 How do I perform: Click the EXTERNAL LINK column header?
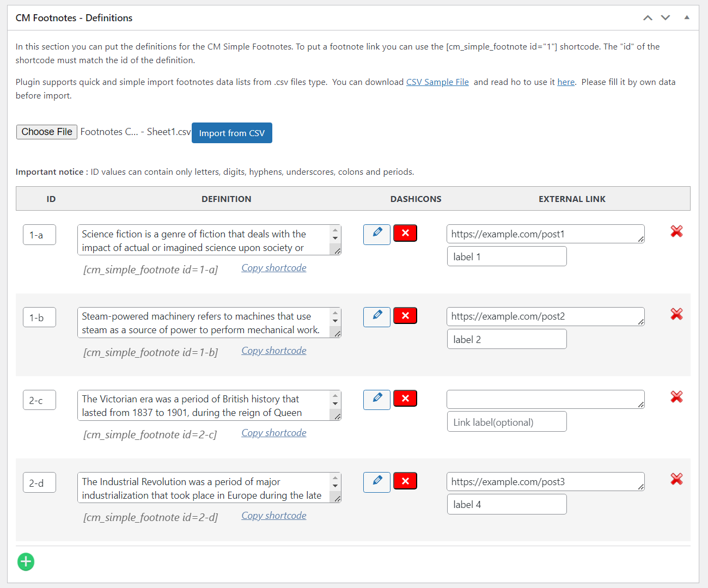pos(572,199)
